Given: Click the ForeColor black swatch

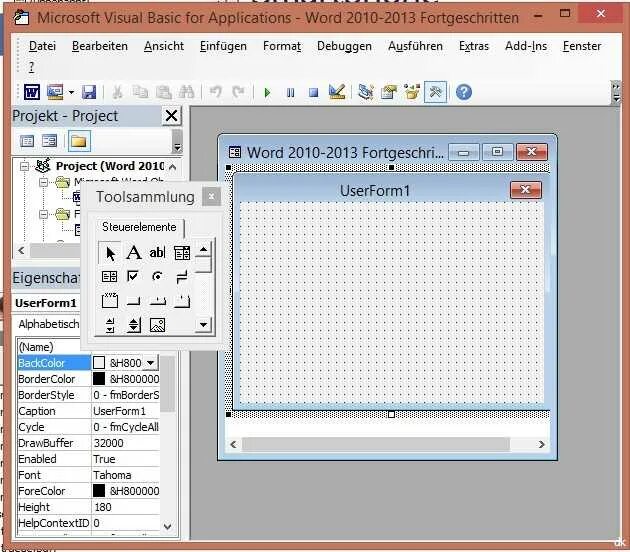Looking at the screenshot, I should point(98,491).
